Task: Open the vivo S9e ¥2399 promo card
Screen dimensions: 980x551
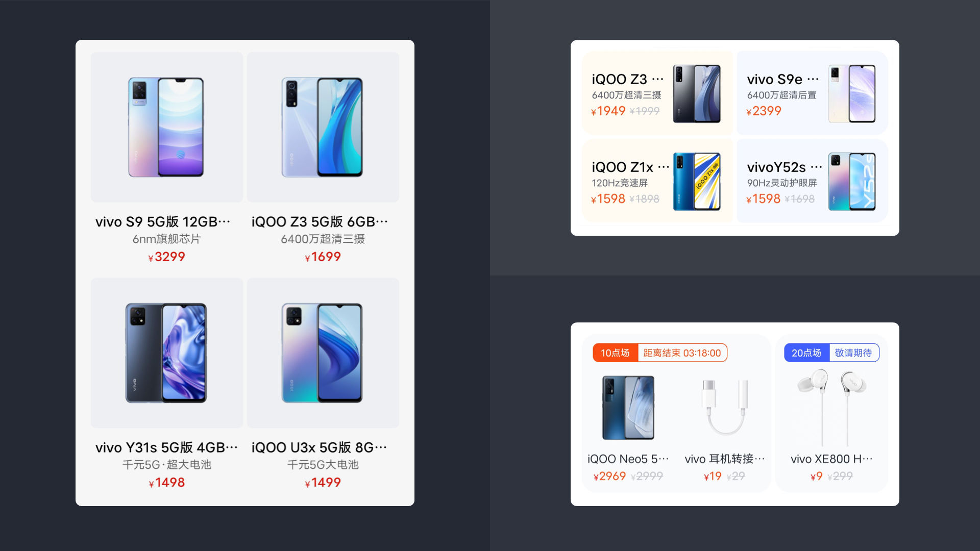Action: [812, 93]
